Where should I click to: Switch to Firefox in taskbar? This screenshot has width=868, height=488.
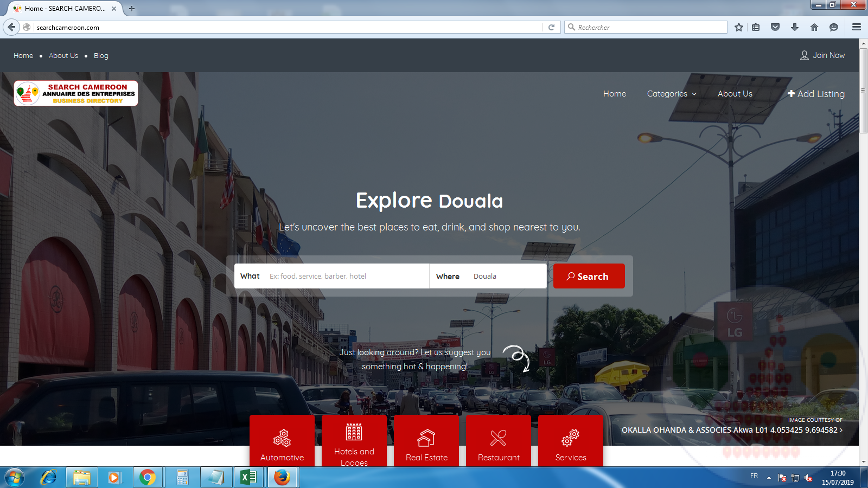click(282, 478)
